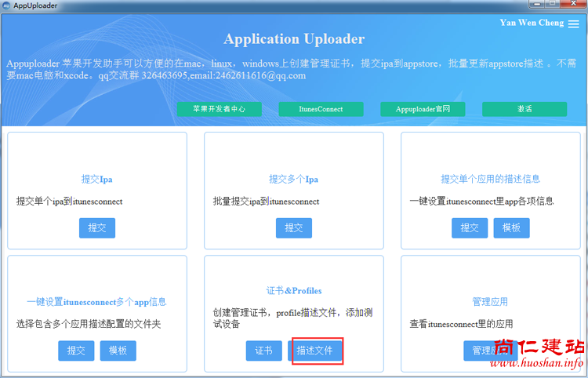588x378 pixels.
Task: Open 模板 in 一键设置itunesconnect多个app信息 card
Action: [118, 351]
